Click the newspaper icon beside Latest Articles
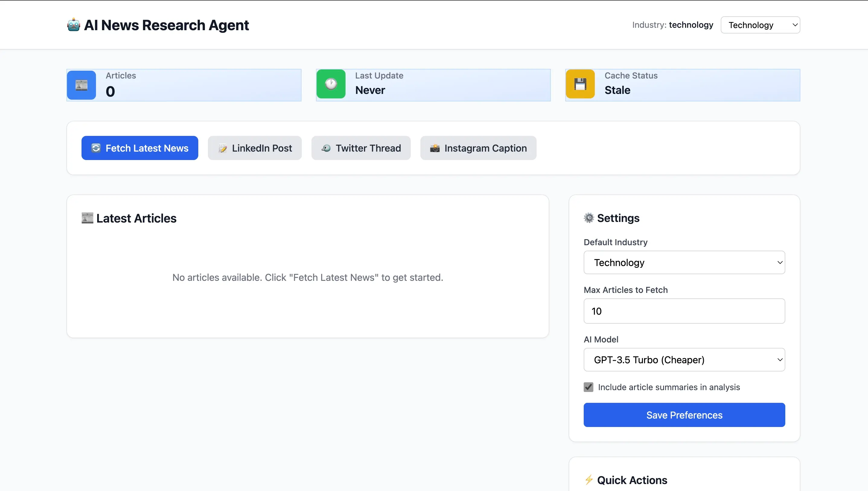 (x=87, y=218)
